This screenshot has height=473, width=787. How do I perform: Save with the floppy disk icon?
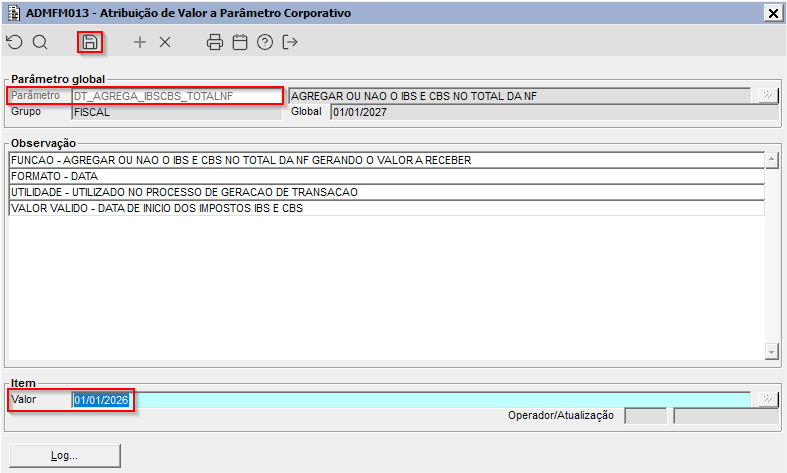pyautogui.click(x=90, y=42)
